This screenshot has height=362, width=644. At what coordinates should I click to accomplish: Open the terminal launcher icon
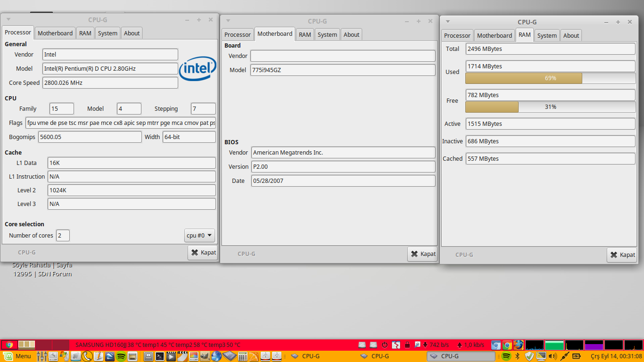point(160,356)
